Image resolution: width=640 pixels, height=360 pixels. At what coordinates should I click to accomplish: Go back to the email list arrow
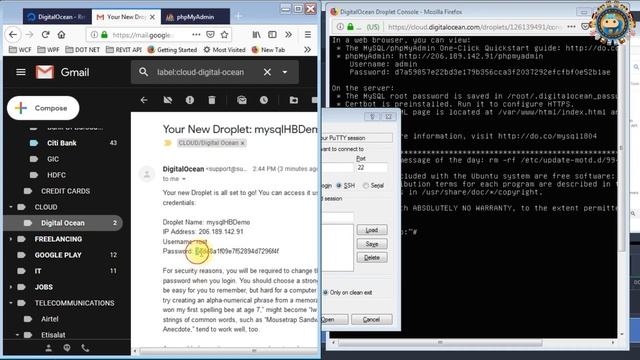[144, 100]
